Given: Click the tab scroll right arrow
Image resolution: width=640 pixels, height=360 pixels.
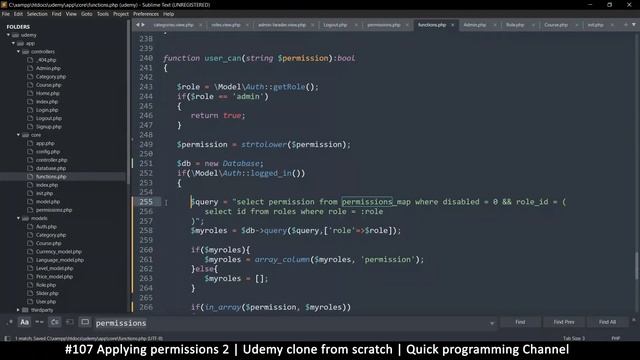Looking at the screenshot, I should [x=143, y=25].
